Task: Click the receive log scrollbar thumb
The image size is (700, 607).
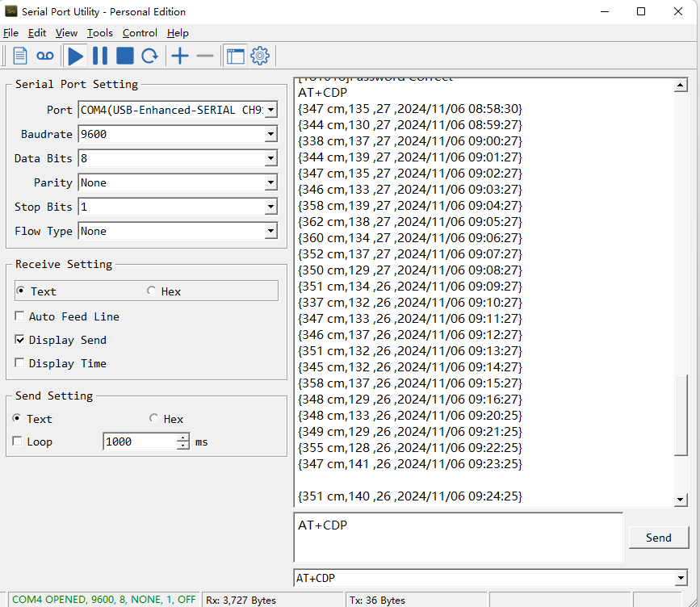Action: coord(681,415)
